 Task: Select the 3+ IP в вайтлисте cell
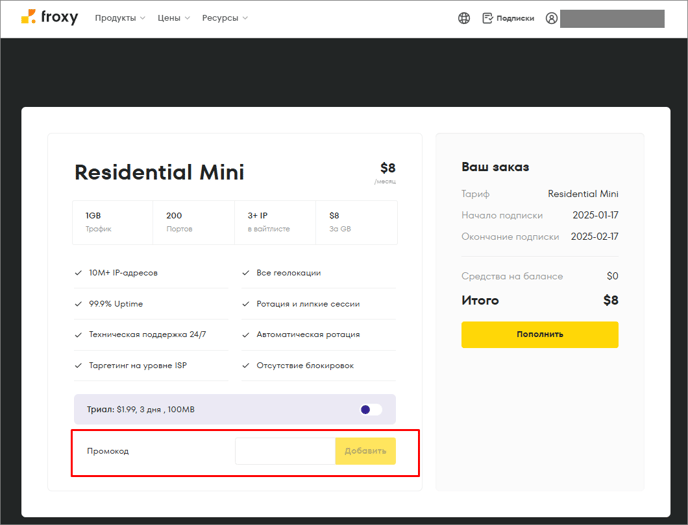(275, 222)
